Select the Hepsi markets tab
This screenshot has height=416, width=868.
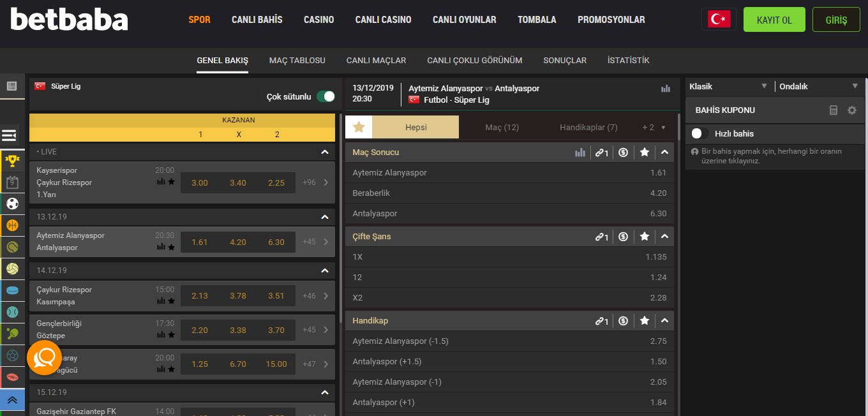click(x=415, y=127)
